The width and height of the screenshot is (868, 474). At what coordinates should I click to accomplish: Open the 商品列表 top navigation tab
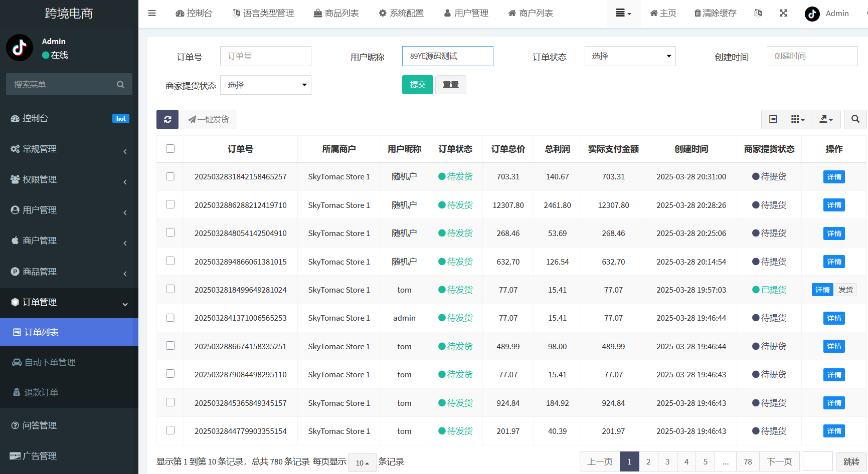[x=336, y=13]
